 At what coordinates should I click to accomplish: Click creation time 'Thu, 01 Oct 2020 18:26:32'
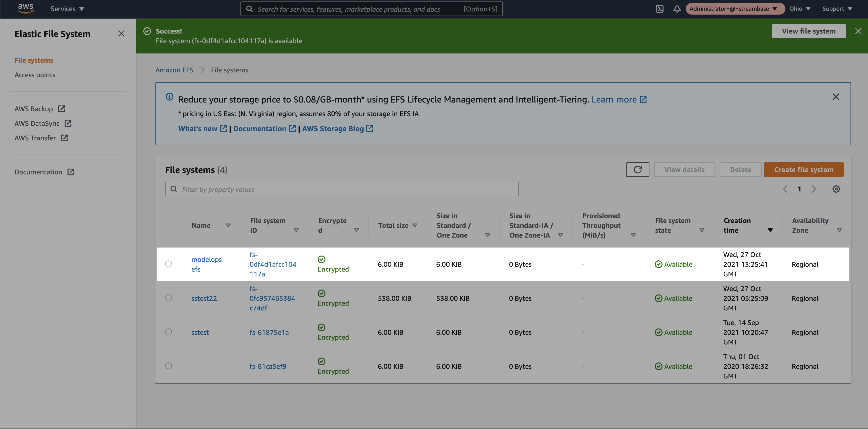(x=745, y=366)
